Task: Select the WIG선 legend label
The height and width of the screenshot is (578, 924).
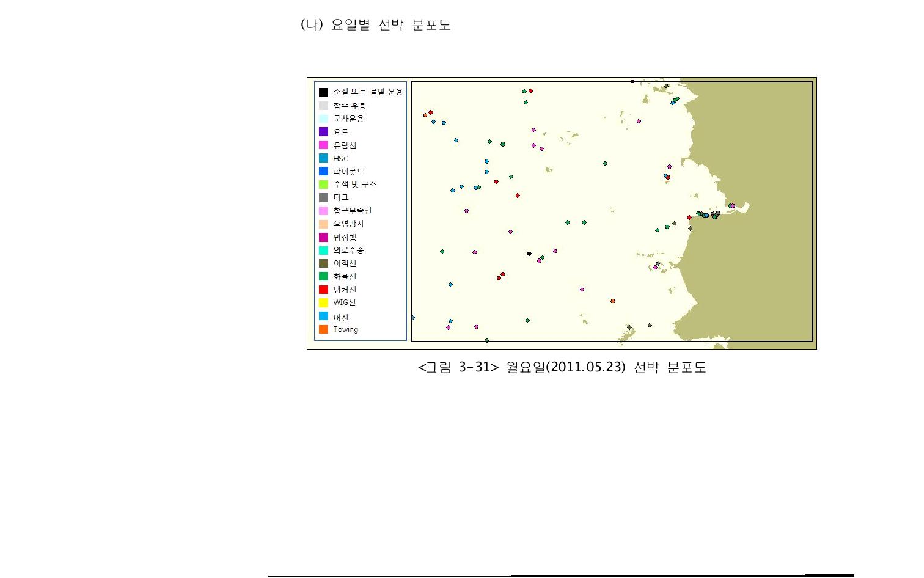Action: pyautogui.click(x=345, y=302)
